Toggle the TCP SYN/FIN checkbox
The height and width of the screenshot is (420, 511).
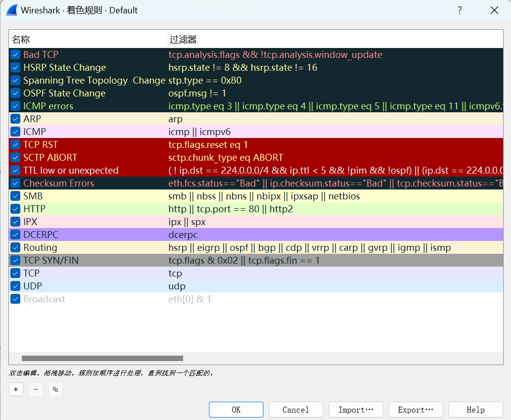click(x=15, y=260)
